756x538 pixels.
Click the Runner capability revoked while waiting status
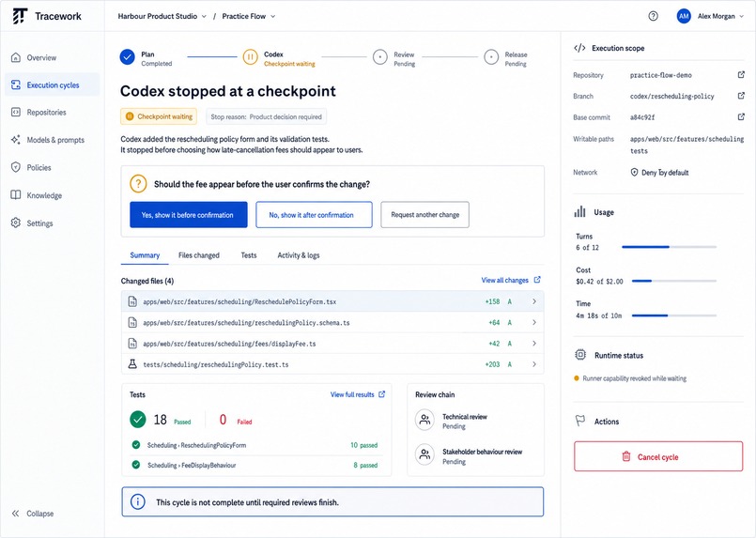[630, 378]
